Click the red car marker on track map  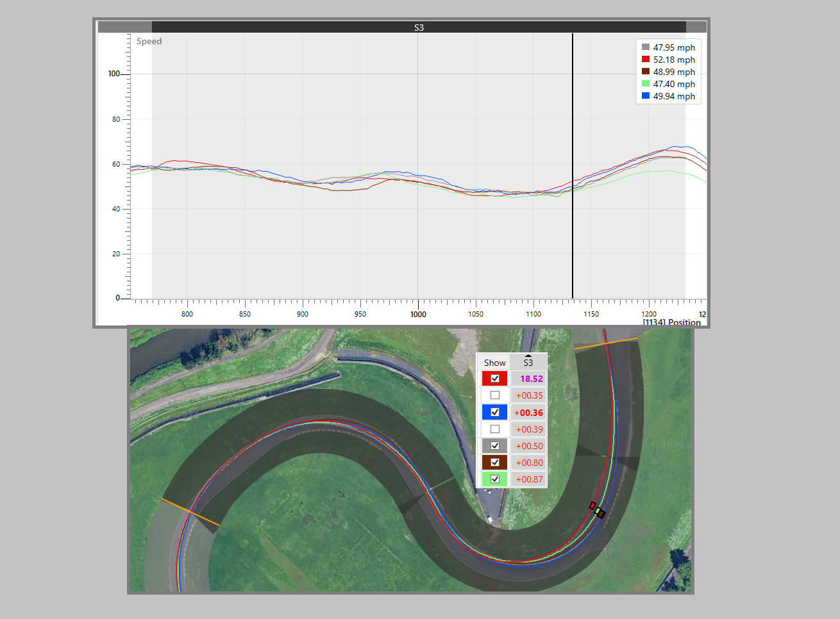pos(592,506)
